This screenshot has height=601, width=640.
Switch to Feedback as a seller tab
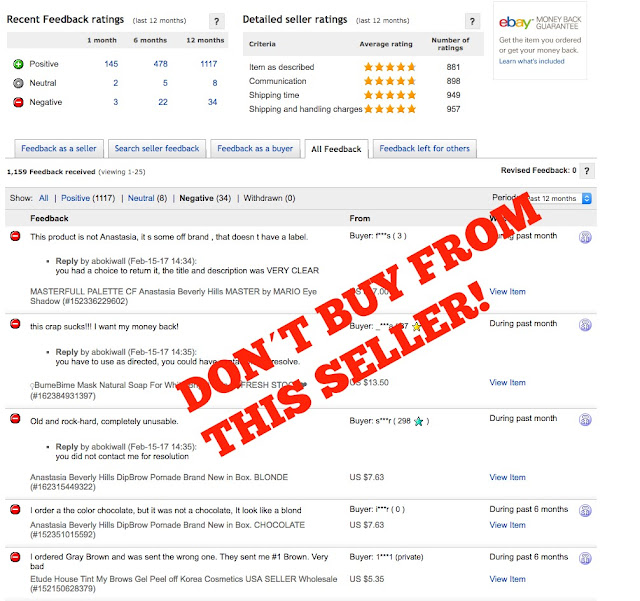point(59,149)
